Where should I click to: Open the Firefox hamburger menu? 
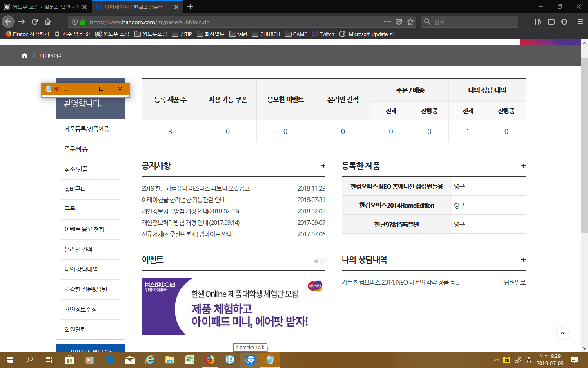pos(580,22)
